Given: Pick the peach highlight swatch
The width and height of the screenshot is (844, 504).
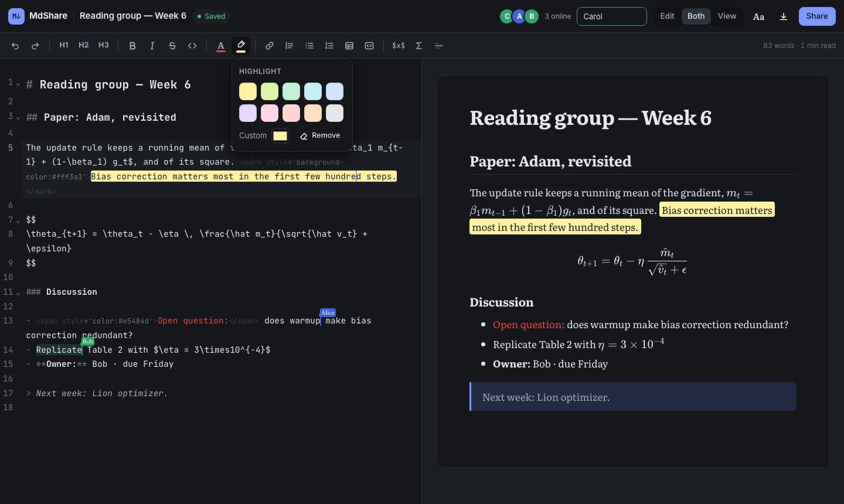Looking at the screenshot, I should [313, 113].
